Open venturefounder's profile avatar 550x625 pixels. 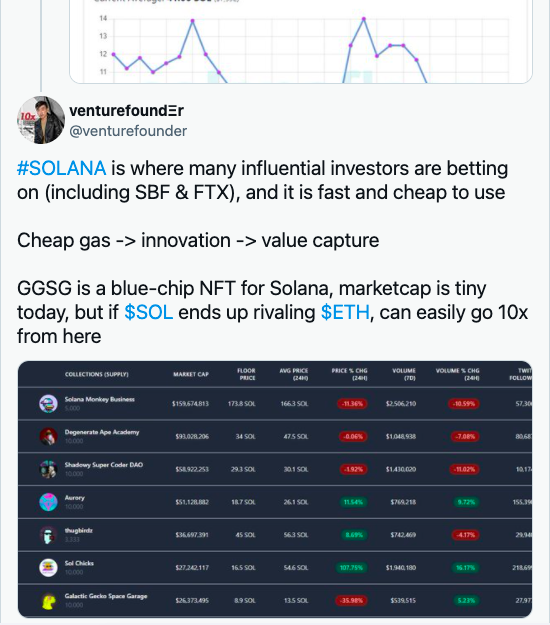(x=41, y=120)
